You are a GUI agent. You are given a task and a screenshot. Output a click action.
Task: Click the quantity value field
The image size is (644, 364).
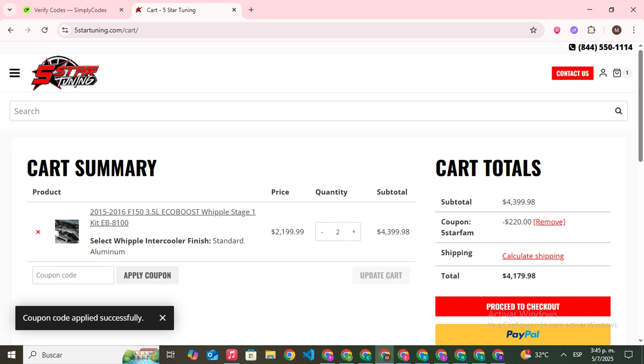pyautogui.click(x=338, y=232)
